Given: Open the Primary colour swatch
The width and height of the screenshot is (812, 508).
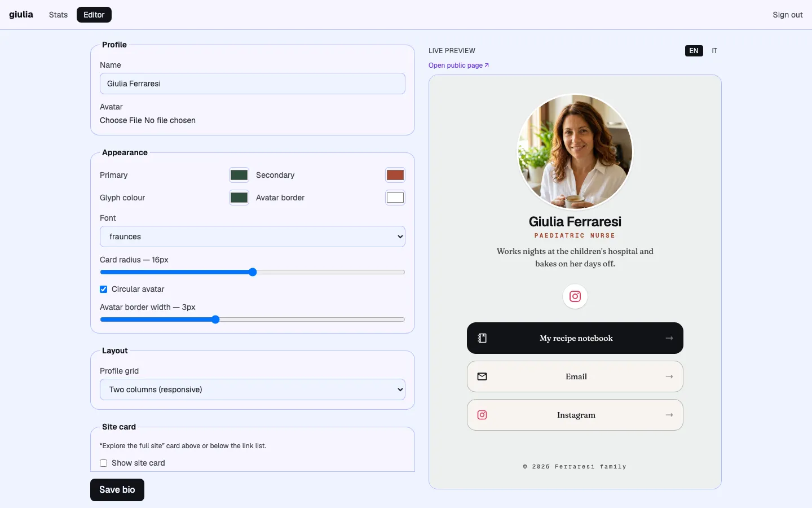Looking at the screenshot, I should (x=239, y=175).
